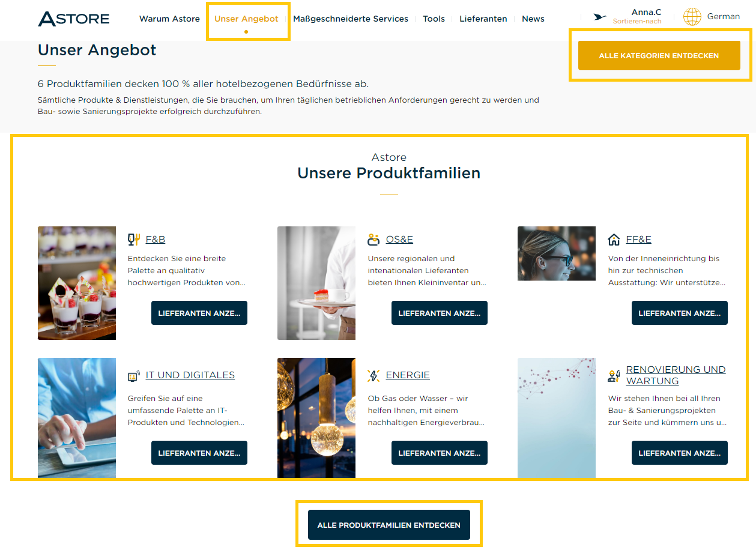Viewport: 756px width, 553px height.
Task: Click the 6 Produktfamilien subtitle text
Action: pyautogui.click(x=204, y=84)
